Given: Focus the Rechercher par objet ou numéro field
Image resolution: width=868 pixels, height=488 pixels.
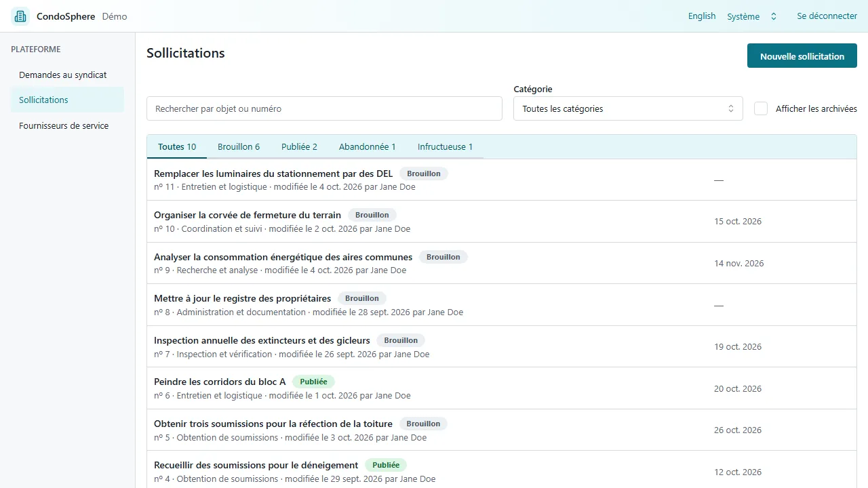Looking at the screenshot, I should coord(324,108).
